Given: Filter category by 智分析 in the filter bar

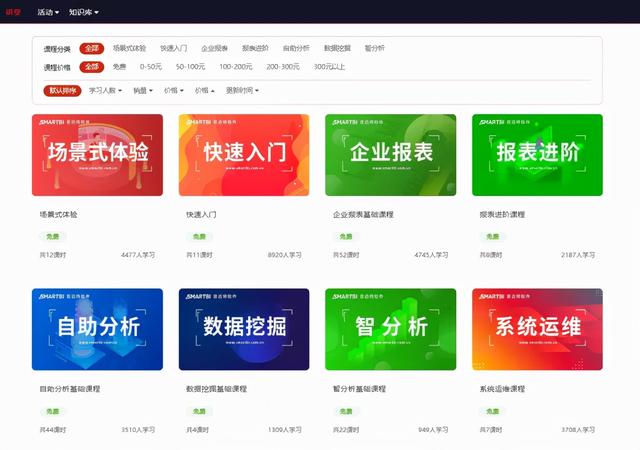Looking at the screenshot, I should point(375,48).
